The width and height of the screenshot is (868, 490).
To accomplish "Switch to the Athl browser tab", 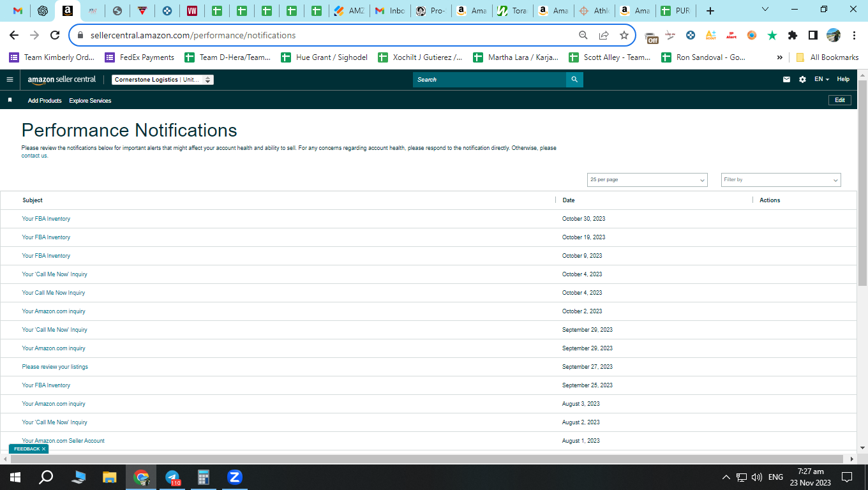I will pos(594,11).
